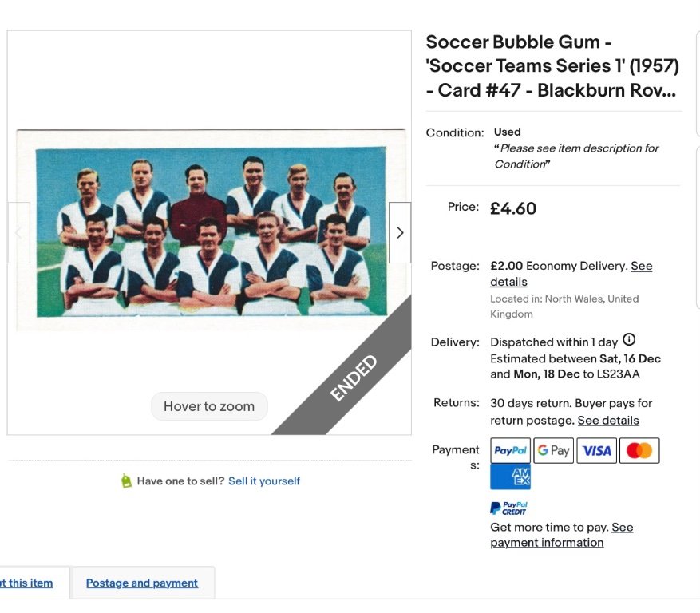This screenshot has width=700, height=613.
Task: Click the PayPal payment icon
Action: tap(511, 451)
